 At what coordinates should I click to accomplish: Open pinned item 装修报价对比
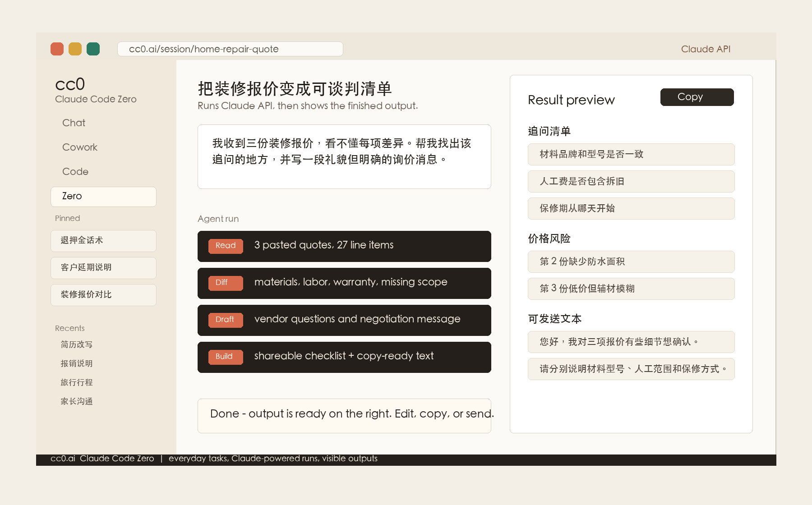coord(103,295)
